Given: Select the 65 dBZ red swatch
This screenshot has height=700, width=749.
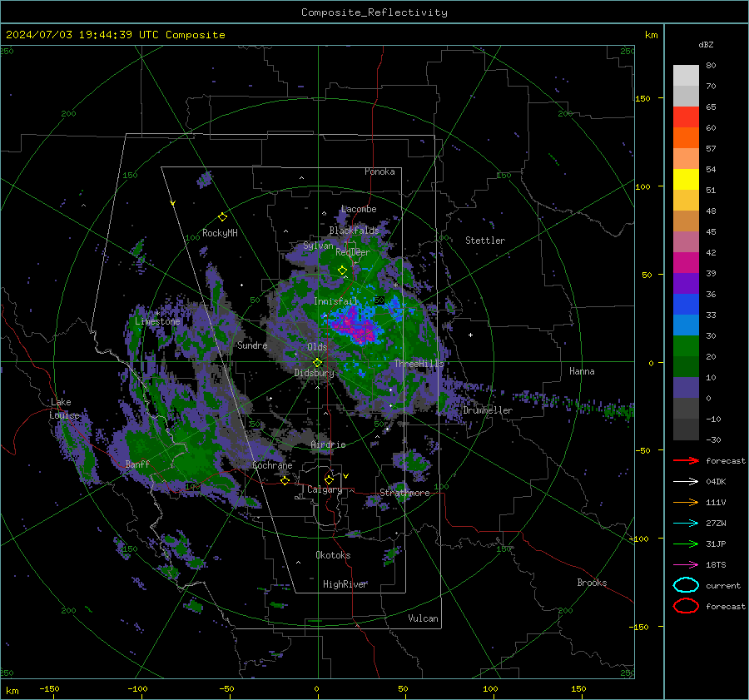Looking at the screenshot, I should (686, 117).
